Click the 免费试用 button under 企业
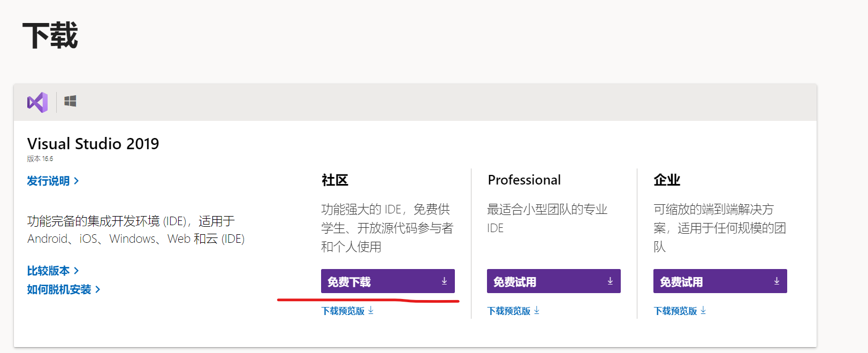Viewport: 868px width, 353px height. [x=720, y=281]
